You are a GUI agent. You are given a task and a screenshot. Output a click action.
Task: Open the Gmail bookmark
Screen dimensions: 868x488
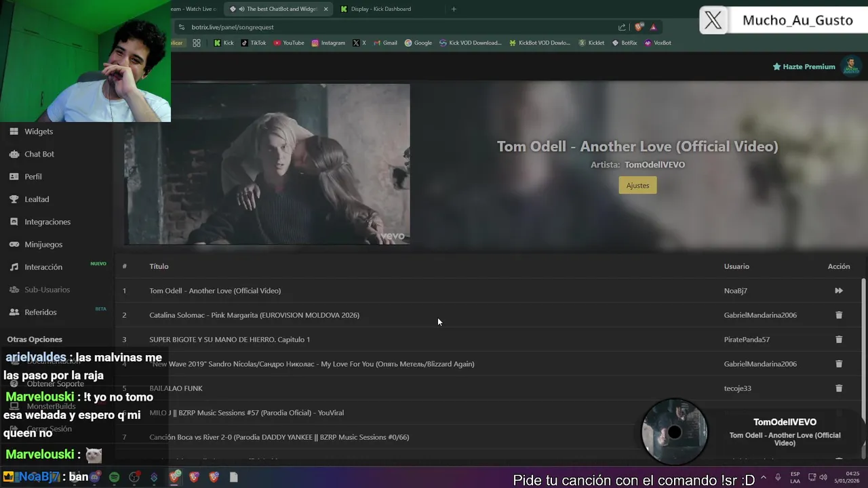(x=385, y=43)
